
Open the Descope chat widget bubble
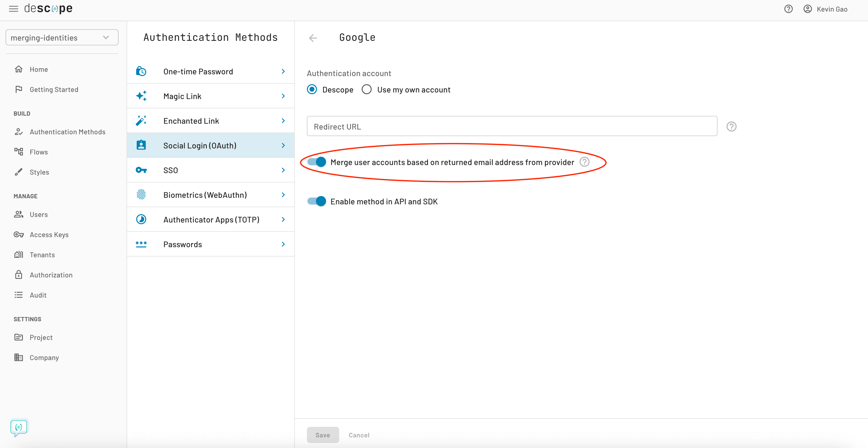click(x=18, y=428)
